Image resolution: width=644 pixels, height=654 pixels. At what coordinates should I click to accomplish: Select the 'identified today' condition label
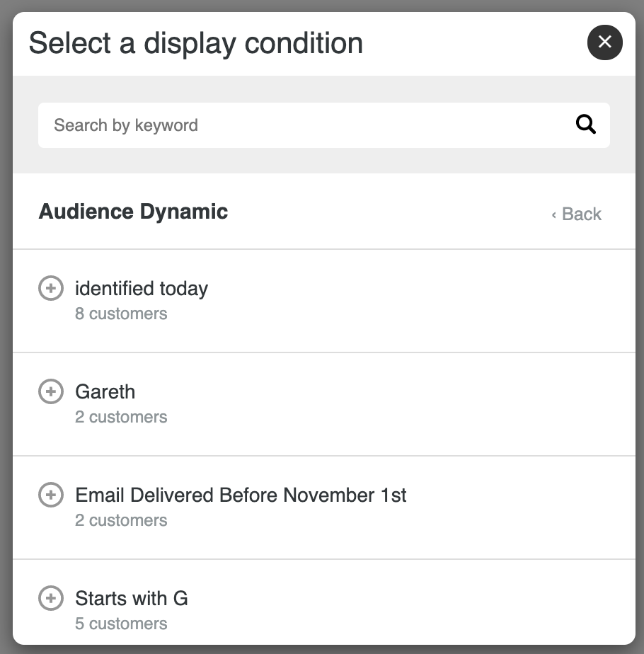pos(142,289)
